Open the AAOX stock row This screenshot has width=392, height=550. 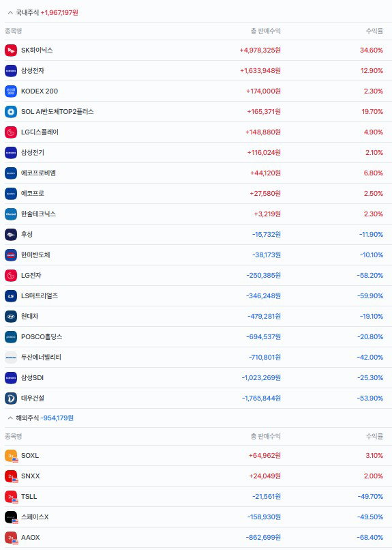click(196, 537)
